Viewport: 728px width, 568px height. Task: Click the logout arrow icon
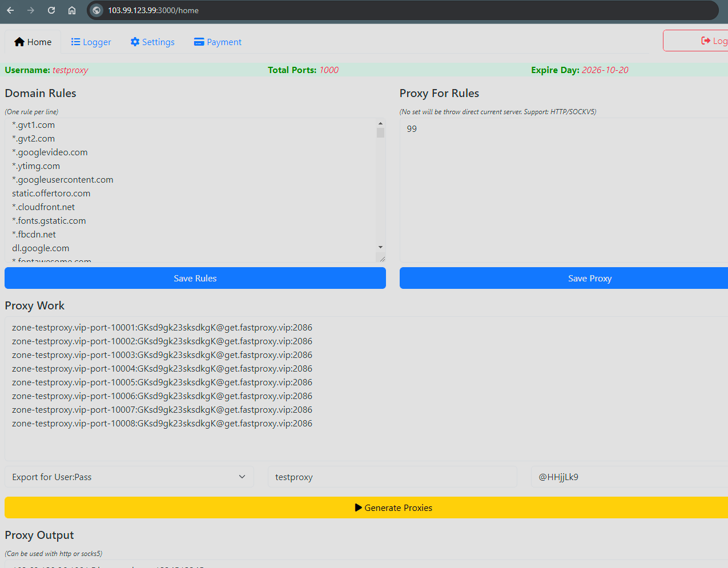706,41
